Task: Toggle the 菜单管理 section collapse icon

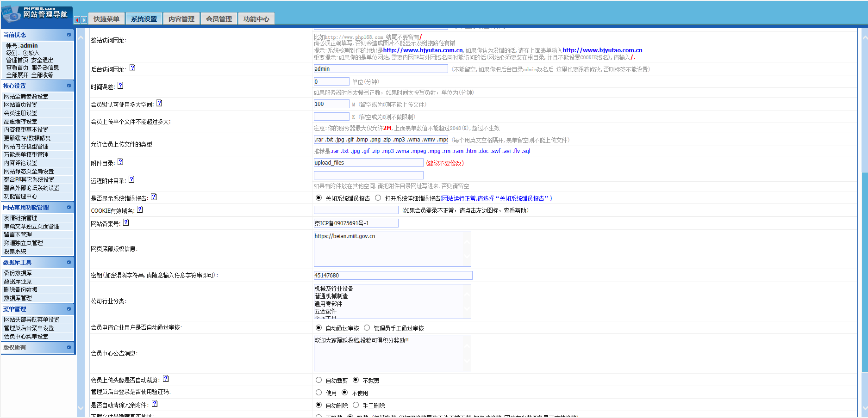Action: tap(69, 309)
